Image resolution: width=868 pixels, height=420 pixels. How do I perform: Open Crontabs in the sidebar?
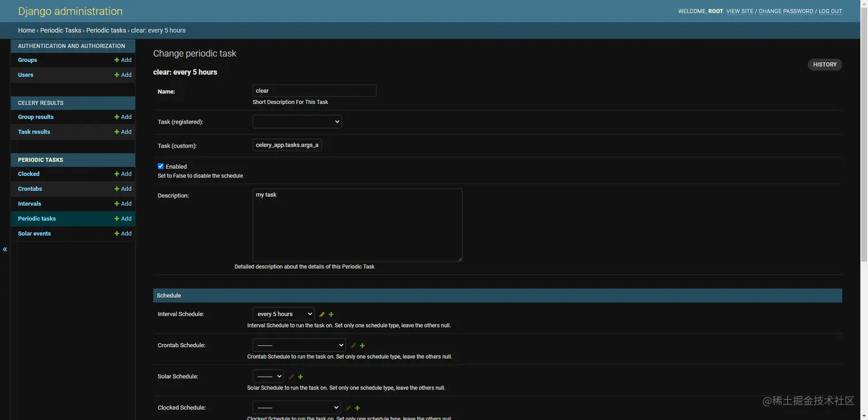click(30, 189)
